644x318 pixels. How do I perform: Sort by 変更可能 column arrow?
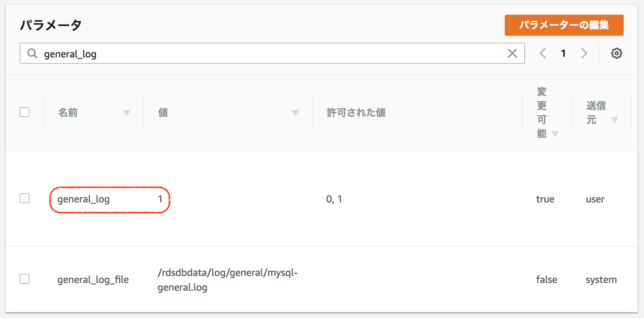click(555, 134)
